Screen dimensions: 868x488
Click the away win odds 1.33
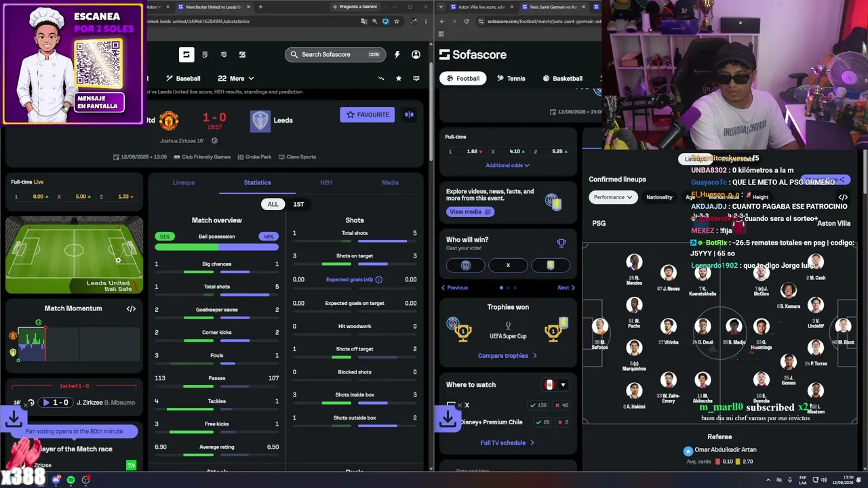coord(117,197)
